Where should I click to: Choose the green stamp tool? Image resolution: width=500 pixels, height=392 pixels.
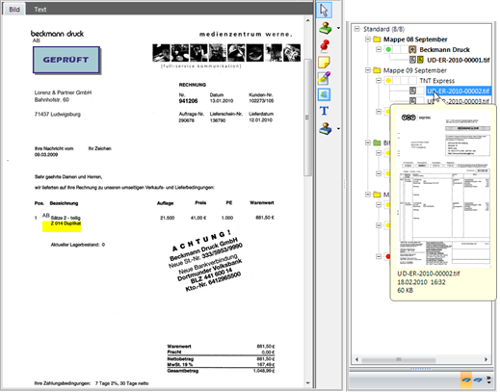[325, 28]
